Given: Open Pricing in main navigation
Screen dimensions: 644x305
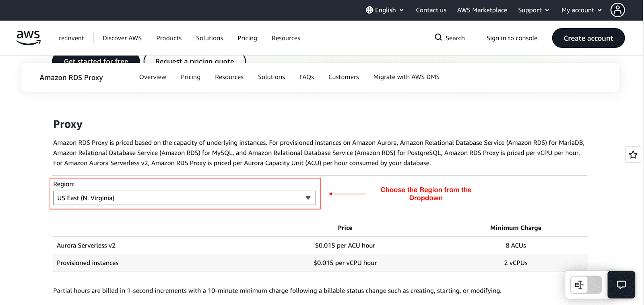Looking at the screenshot, I should pos(247,38).
